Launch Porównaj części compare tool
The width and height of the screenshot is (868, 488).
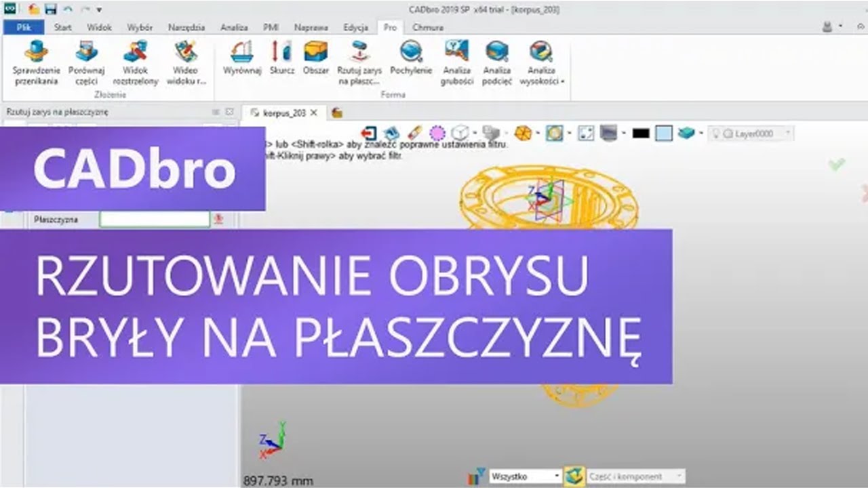point(86,62)
